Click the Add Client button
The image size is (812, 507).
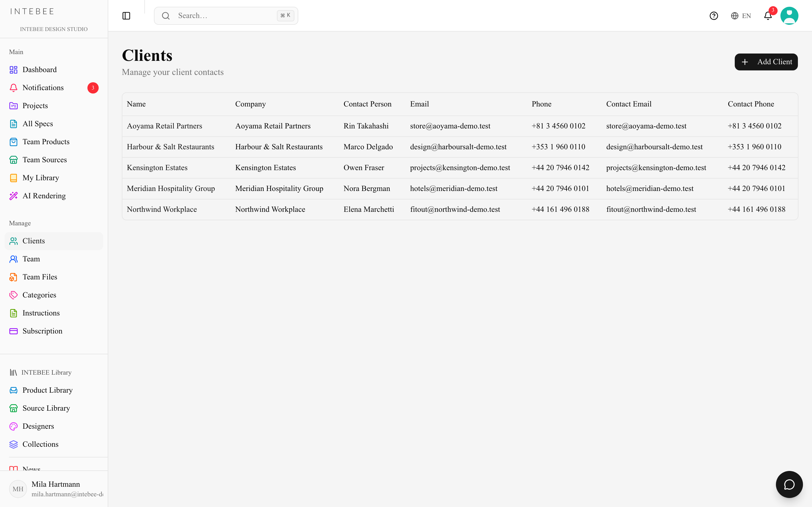[x=766, y=62]
